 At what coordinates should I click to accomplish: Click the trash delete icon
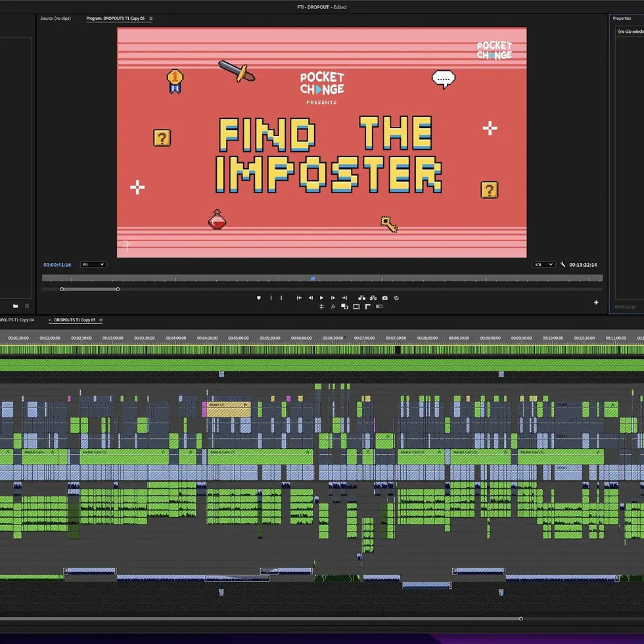[x=27, y=306]
